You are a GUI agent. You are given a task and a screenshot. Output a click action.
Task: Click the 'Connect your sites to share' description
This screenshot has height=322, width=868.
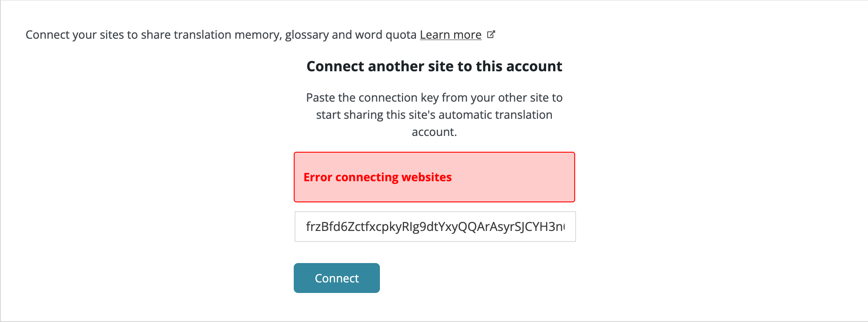pos(221,35)
